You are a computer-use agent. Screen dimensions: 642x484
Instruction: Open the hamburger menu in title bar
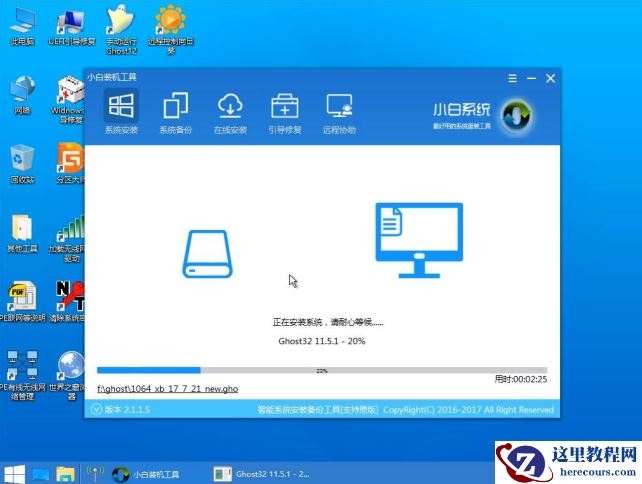pyautogui.click(x=512, y=78)
